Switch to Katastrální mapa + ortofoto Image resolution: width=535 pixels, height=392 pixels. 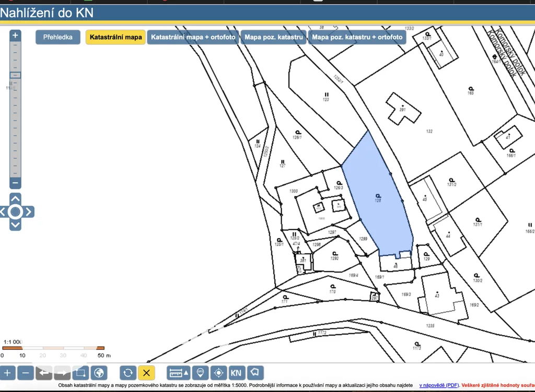pyautogui.click(x=193, y=37)
